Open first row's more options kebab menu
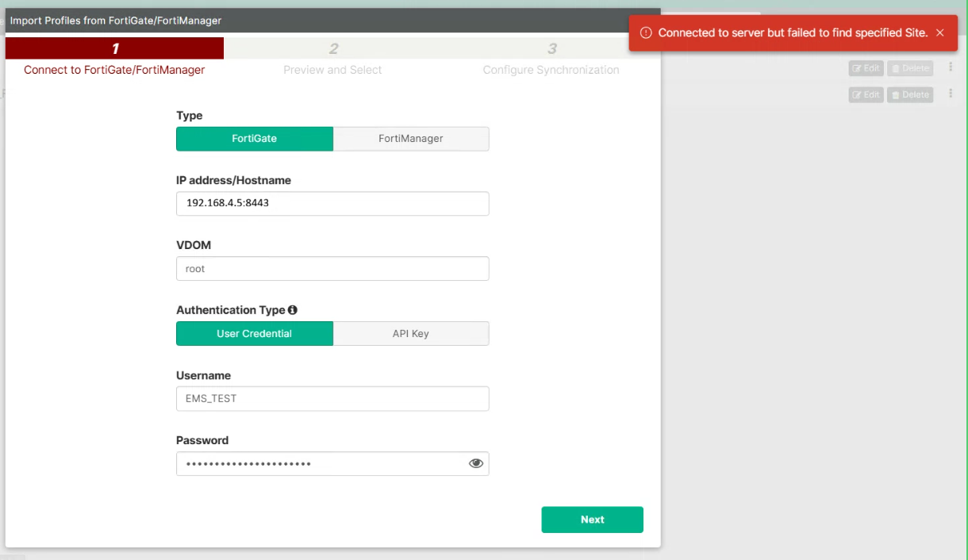968x560 pixels. (951, 67)
